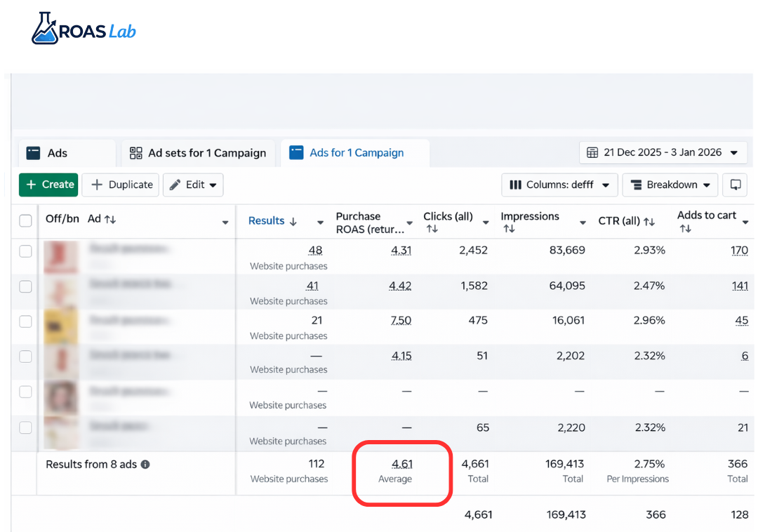758x532 pixels.
Task: Select all ads with the header checkbox
Action: (25, 220)
